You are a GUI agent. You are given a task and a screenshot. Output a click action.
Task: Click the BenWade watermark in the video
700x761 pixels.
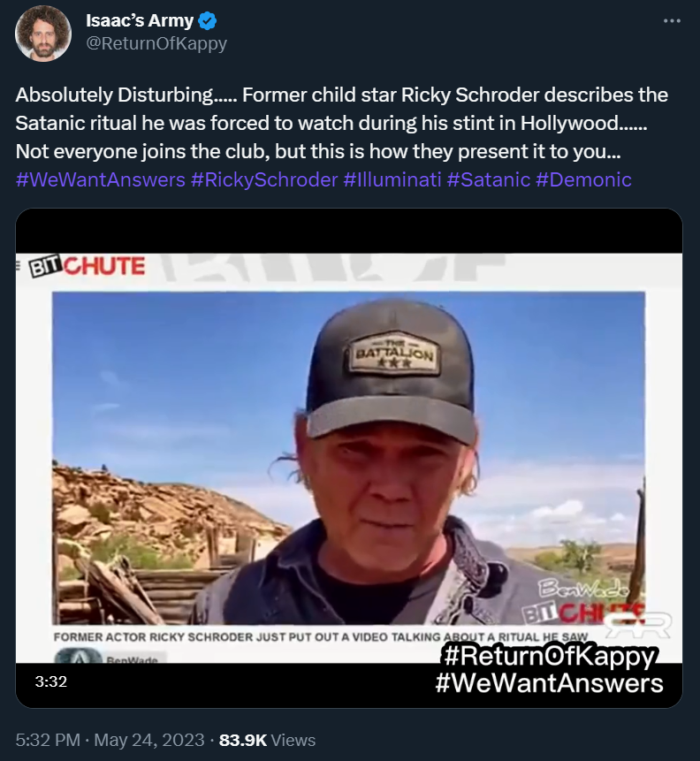[582, 590]
